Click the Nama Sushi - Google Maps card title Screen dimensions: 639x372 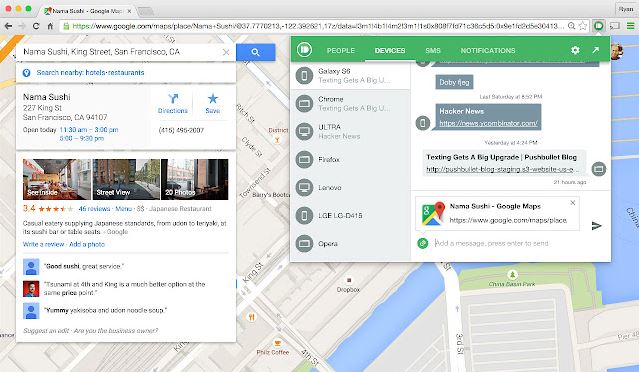(x=495, y=206)
